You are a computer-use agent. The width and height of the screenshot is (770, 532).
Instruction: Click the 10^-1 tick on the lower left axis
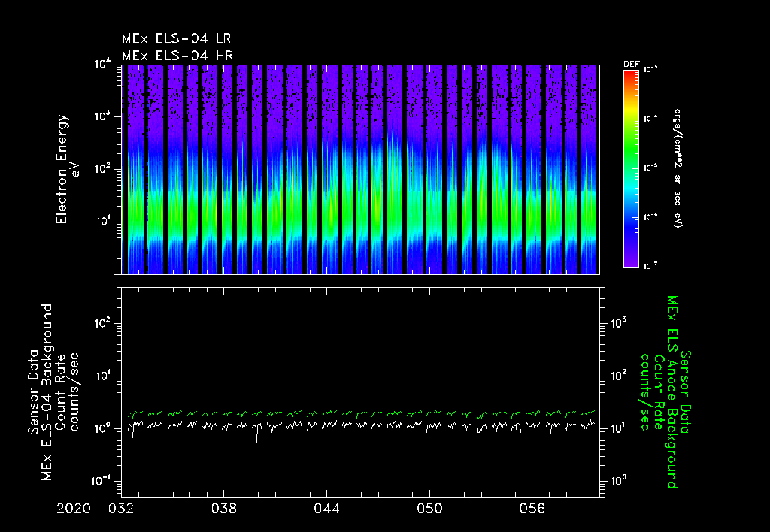point(102,480)
